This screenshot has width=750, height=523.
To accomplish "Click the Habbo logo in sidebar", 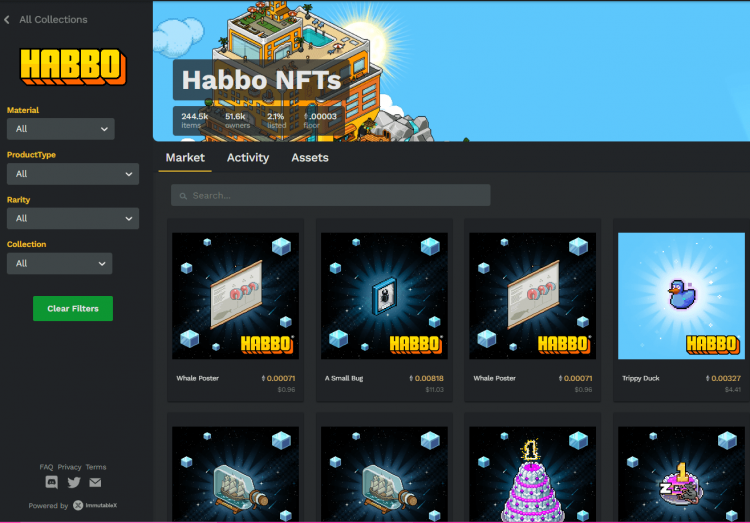I will (x=73, y=67).
